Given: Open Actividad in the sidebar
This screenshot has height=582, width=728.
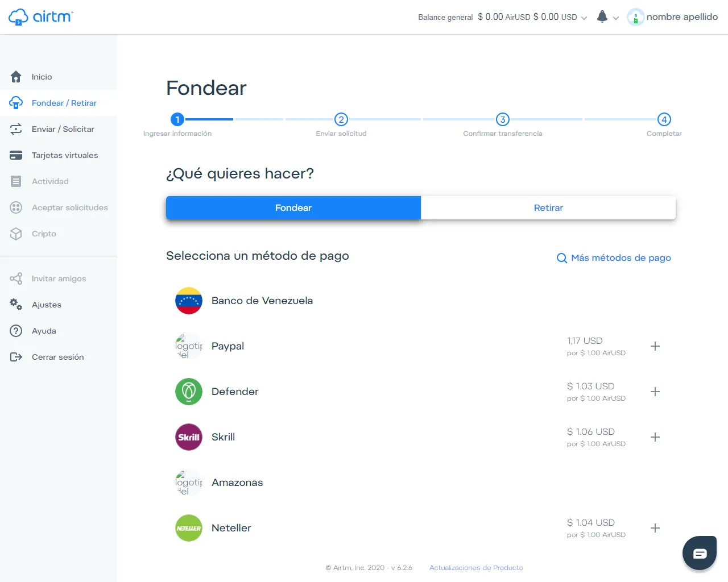Looking at the screenshot, I should tap(59, 181).
